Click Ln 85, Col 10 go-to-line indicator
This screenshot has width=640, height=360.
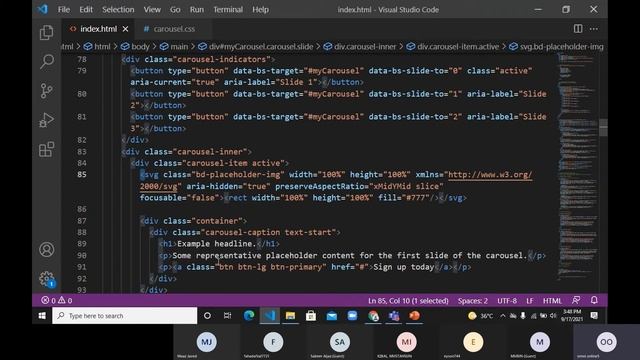pyautogui.click(x=408, y=301)
